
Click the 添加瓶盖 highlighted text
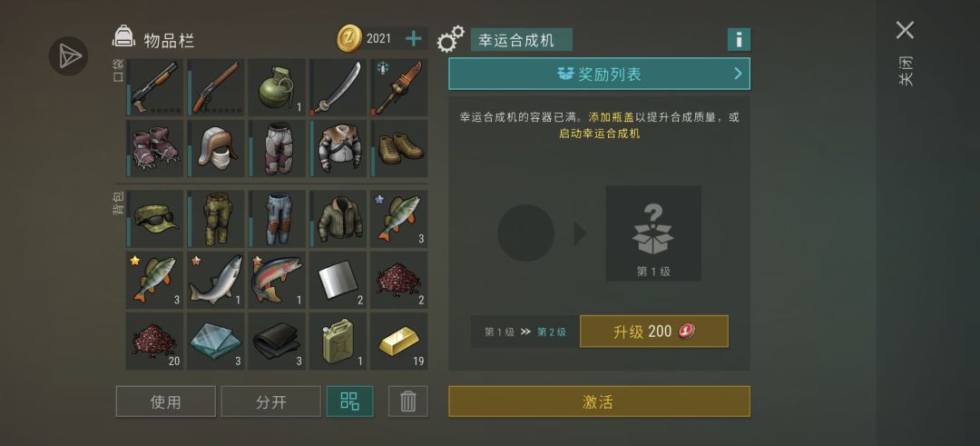[611, 117]
